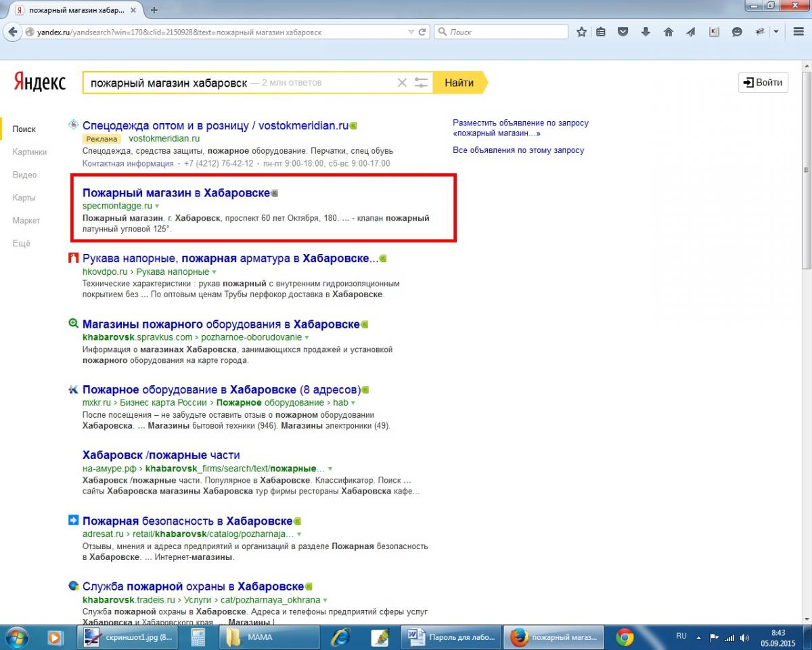Click the Войти login button
This screenshot has height=650, width=812.
coord(763,83)
